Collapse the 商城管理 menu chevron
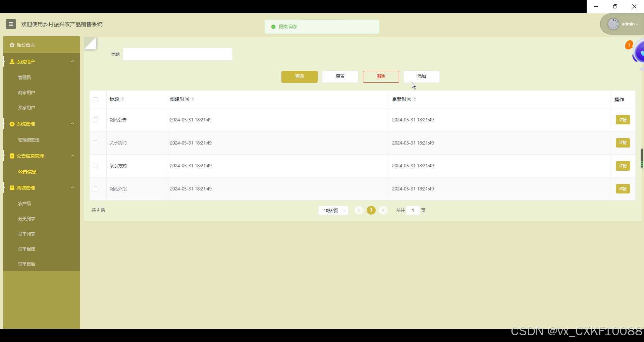Image resolution: width=644 pixels, height=342 pixels. [72, 187]
